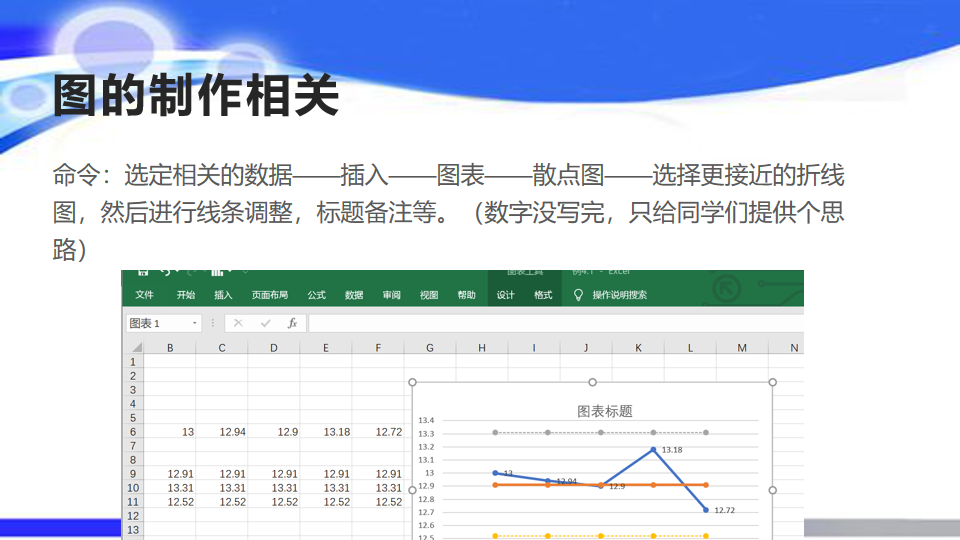Select column E header
Image resolution: width=960 pixels, height=540 pixels.
point(326,348)
